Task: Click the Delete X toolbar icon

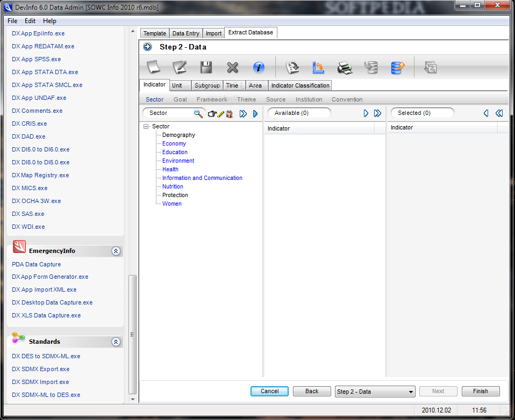Action: [233, 68]
